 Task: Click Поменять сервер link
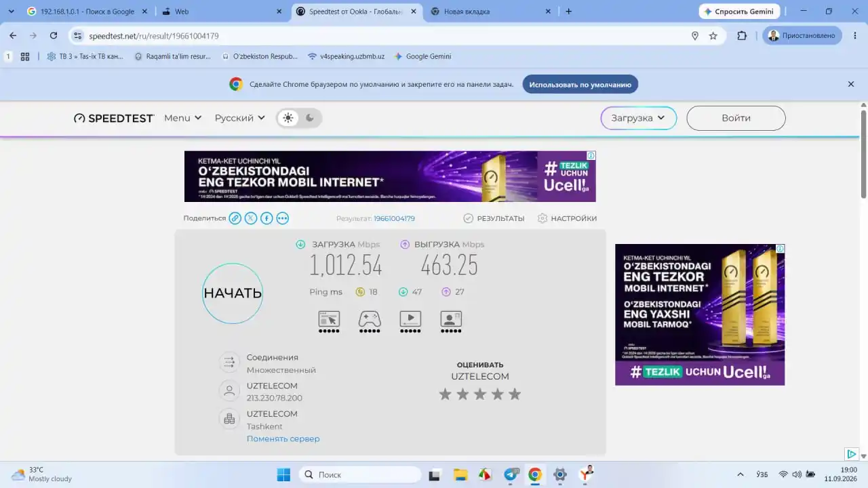pos(283,439)
